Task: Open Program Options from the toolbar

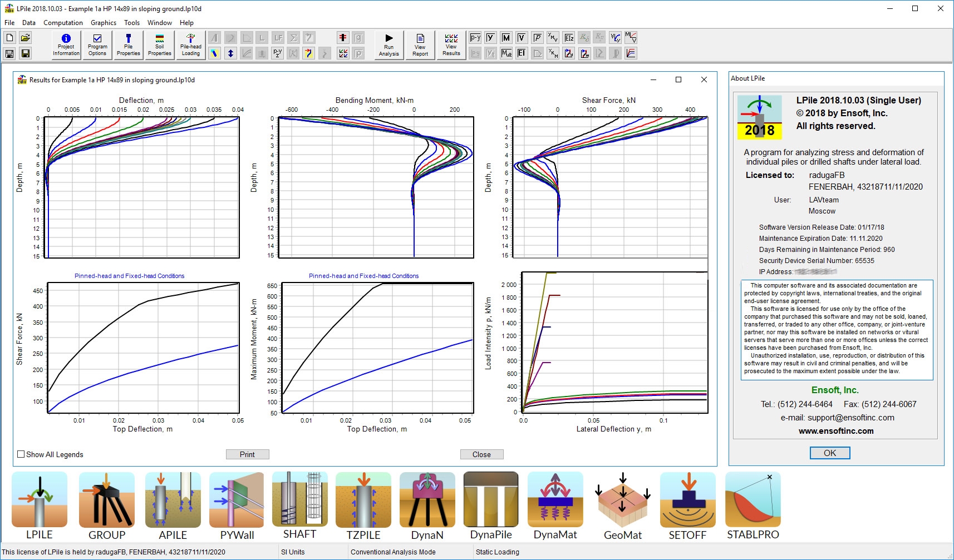Action: [x=97, y=44]
